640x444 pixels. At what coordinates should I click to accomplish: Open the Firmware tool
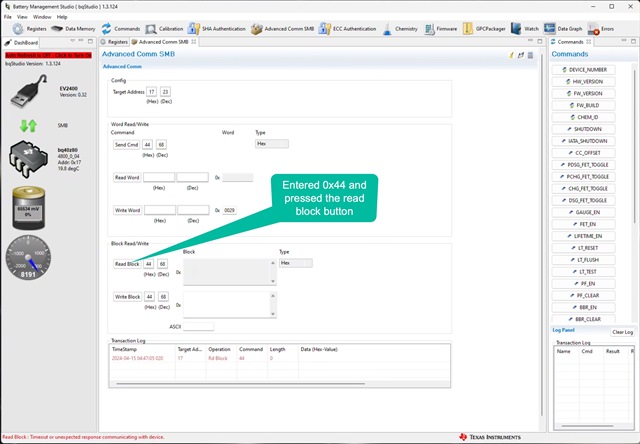441,29
